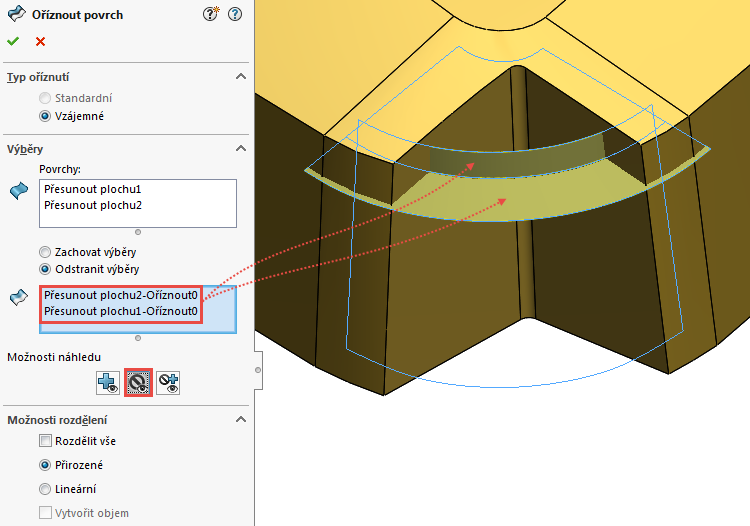Click the Možnosti rozdělení section title
This screenshot has width=750, height=526.
[x=57, y=420]
